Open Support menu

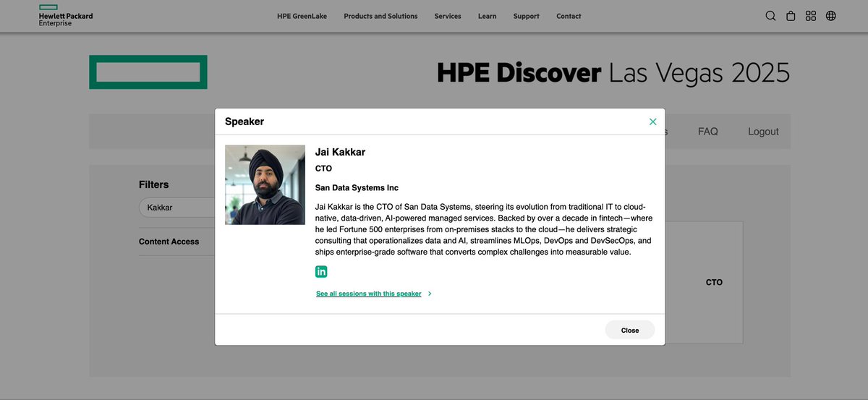tap(527, 16)
